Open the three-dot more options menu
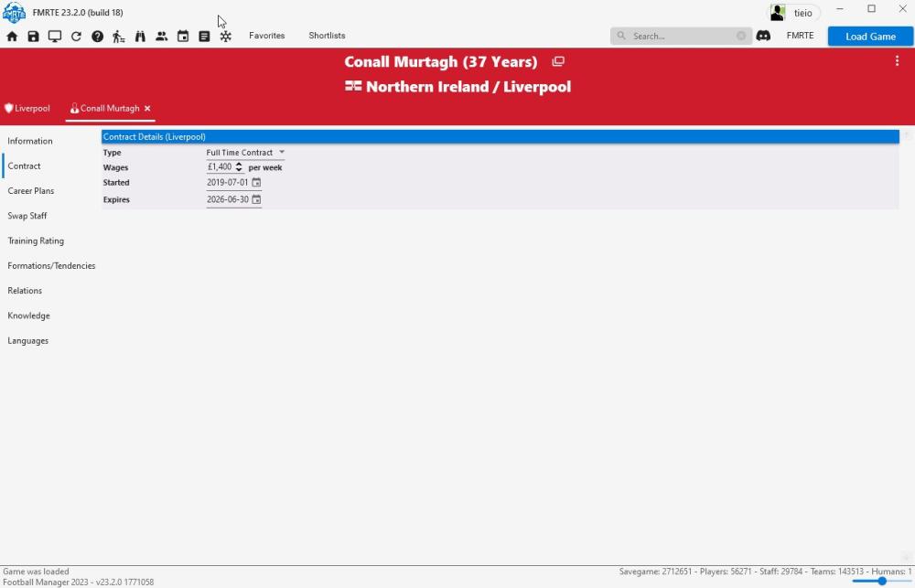Viewport: 915px width, 588px height. 897,60
